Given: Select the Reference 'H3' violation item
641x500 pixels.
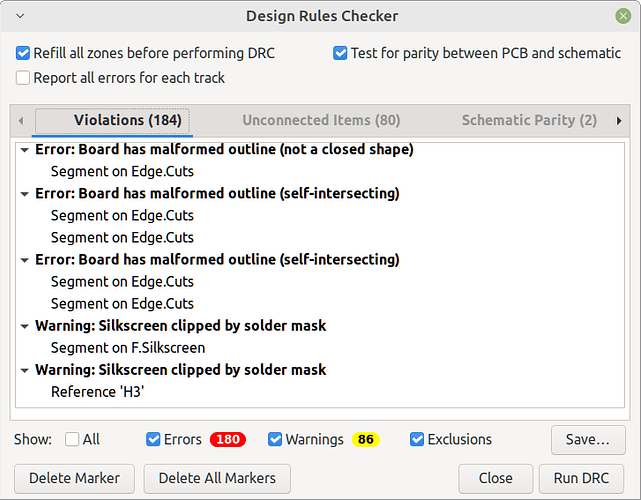Looking at the screenshot, I should tap(97, 392).
